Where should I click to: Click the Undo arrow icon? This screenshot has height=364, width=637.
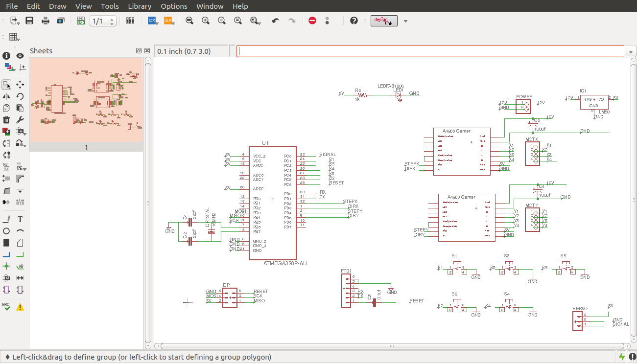[x=276, y=21]
